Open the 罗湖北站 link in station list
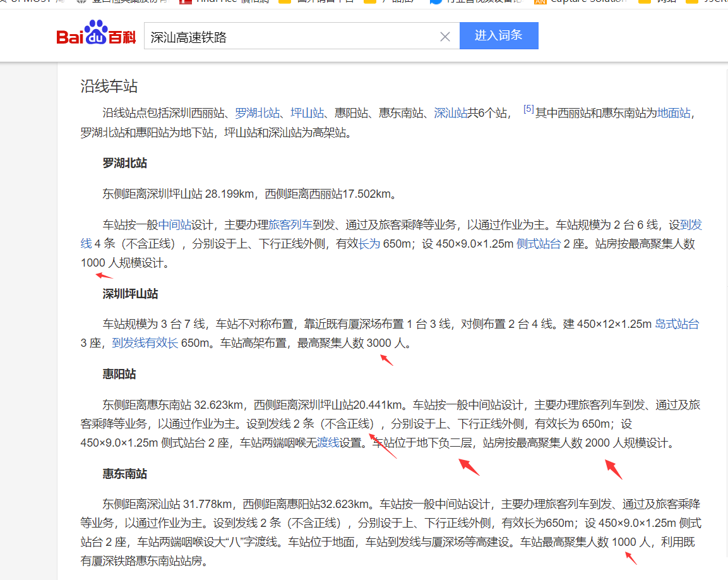 (x=258, y=113)
